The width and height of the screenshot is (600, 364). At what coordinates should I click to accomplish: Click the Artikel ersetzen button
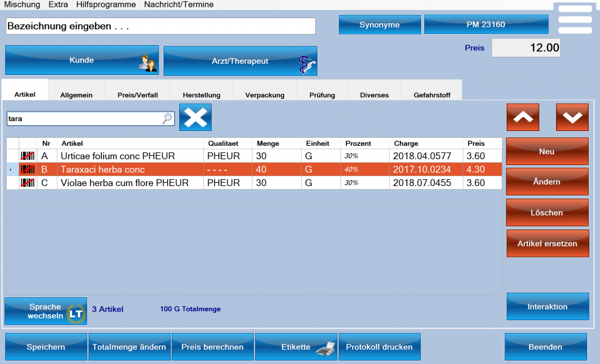click(x=547, y=243)
